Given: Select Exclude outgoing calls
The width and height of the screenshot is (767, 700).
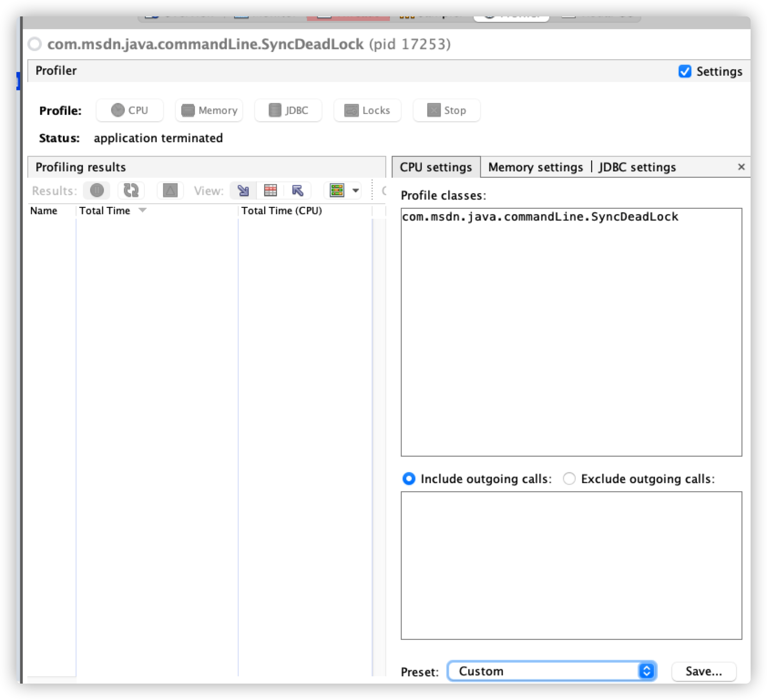Looking at the screenshot, I should click(x=569, y=479).
